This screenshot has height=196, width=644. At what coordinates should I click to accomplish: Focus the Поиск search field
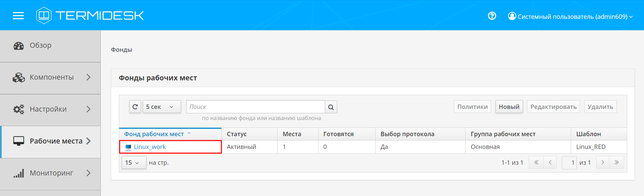tap(255, 107)
